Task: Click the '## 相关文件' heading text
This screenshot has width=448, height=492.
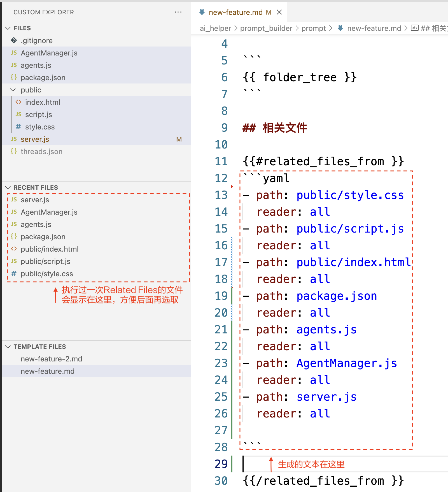Action: pos(275,128)
